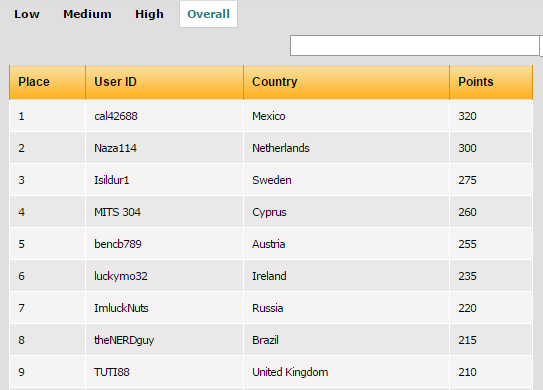543x390 pixels.
Task: Click place number 5 in bencb789 row
Action: (x=21, y=244)
